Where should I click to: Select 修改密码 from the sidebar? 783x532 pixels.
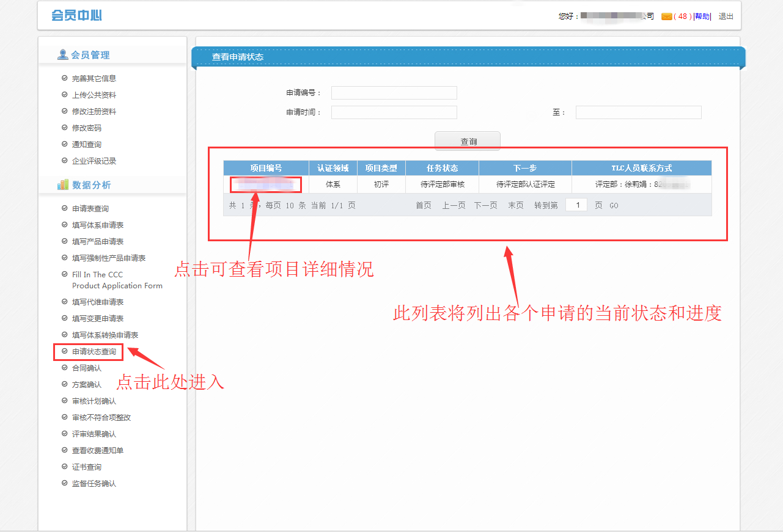(86, 128)
